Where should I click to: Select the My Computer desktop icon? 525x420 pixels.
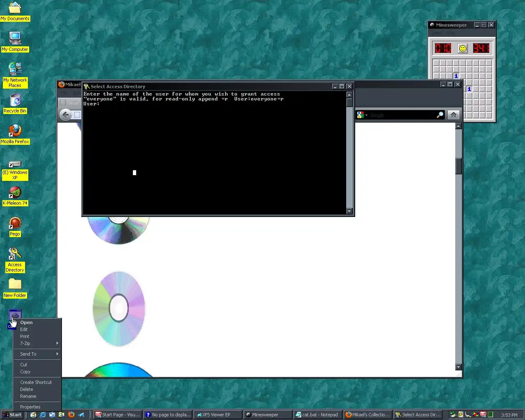pos(15,42)
